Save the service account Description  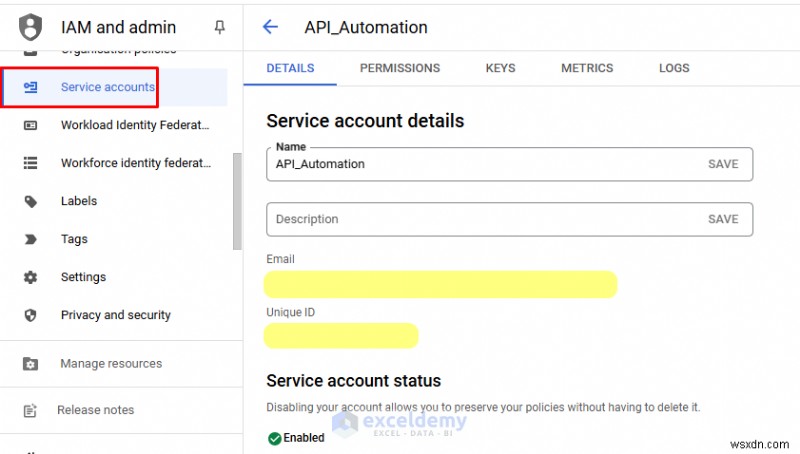[x=723, y=219]
